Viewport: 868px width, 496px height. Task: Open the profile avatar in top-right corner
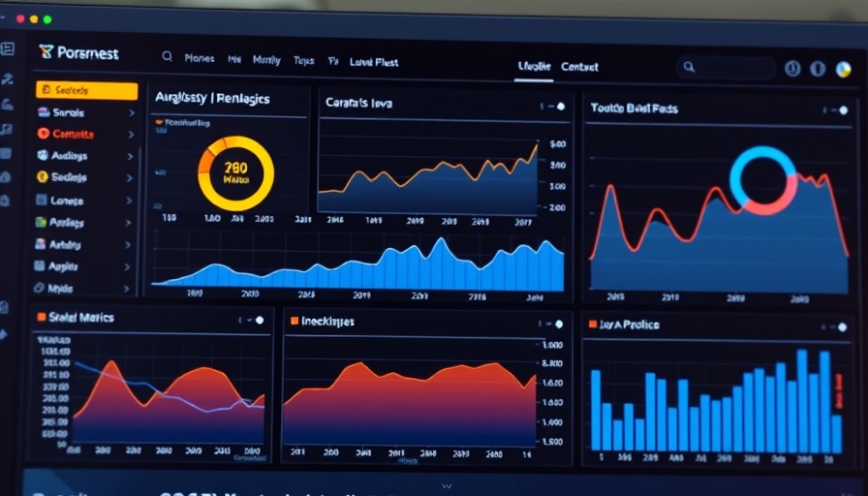point(843,68)
